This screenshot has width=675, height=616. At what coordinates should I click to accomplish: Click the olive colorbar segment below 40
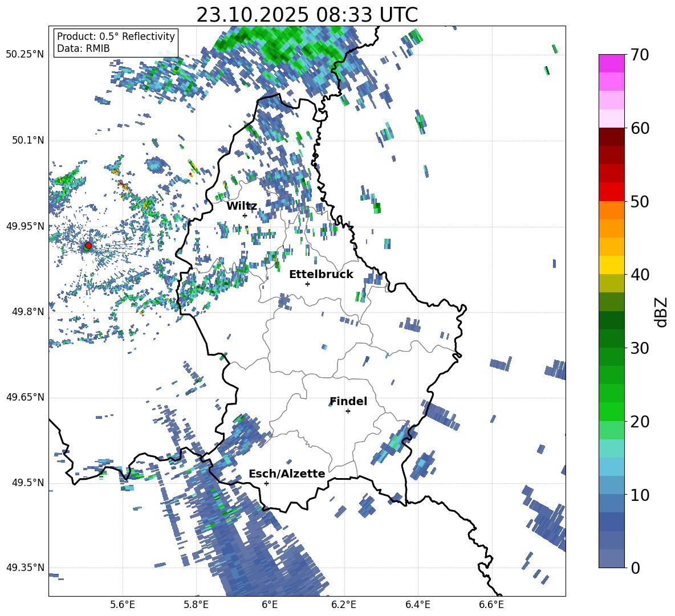pos(612,283)
